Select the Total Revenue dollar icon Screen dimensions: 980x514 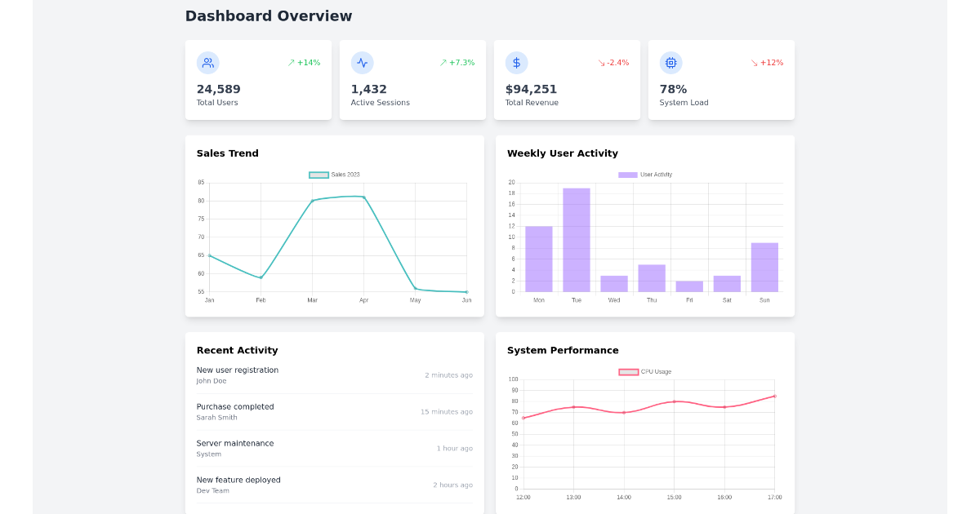point(516,63)
